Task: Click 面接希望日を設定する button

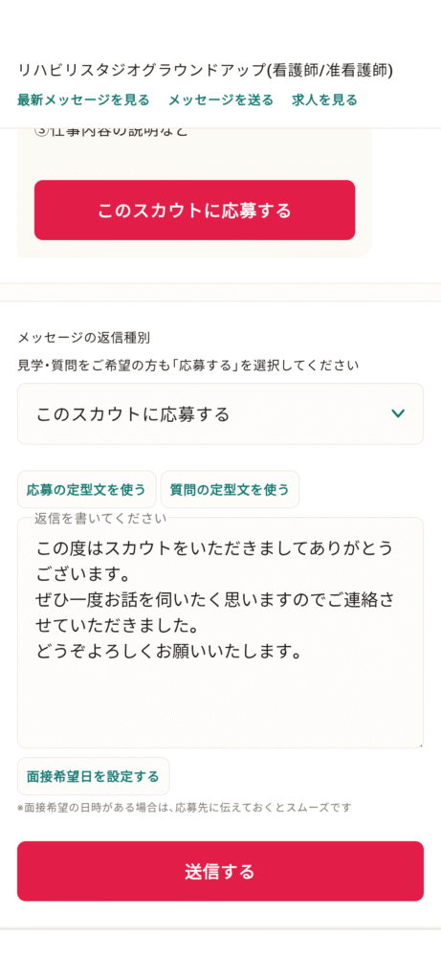Action: [93, 776]
